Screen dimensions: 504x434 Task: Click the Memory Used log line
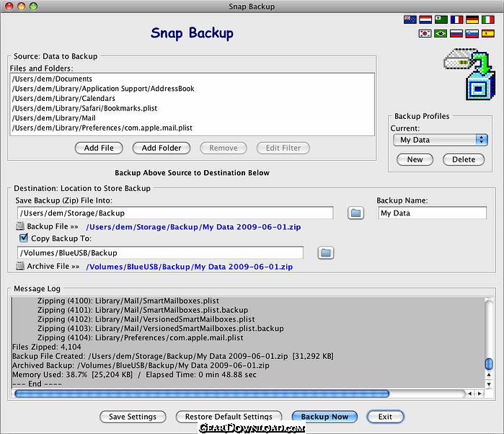tap(134, 375)
